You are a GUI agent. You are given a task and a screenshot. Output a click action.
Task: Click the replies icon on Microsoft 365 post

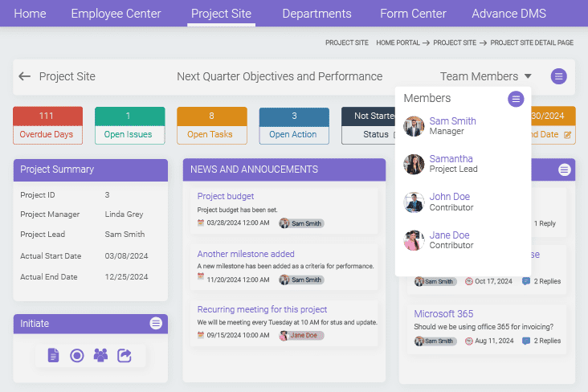tap(526, 341)
